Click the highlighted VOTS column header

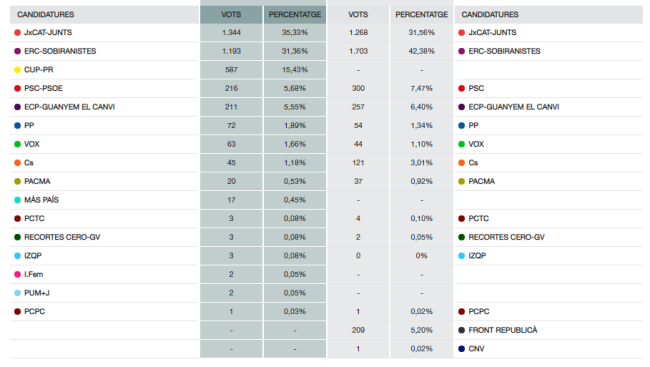pos(231,15)
